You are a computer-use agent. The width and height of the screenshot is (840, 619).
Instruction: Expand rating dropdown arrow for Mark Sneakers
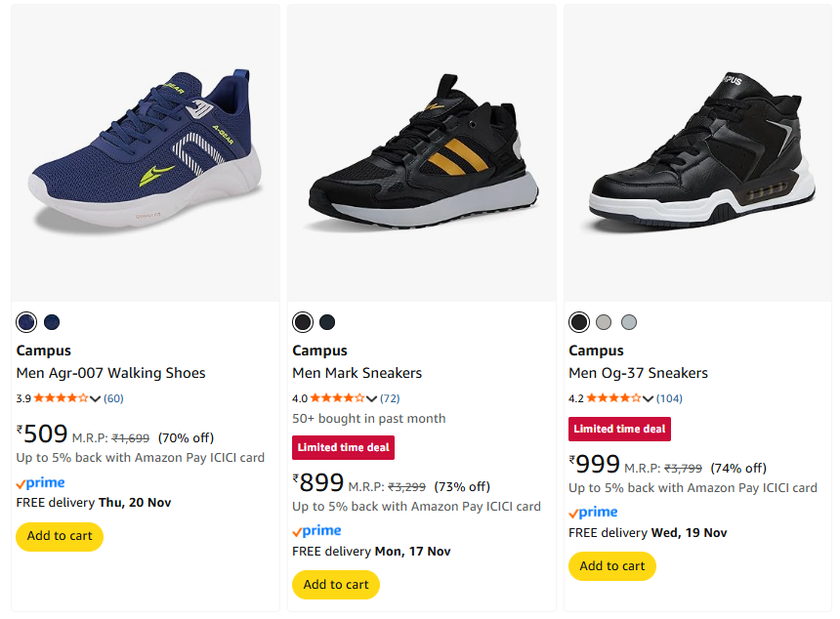click(371, 398)
